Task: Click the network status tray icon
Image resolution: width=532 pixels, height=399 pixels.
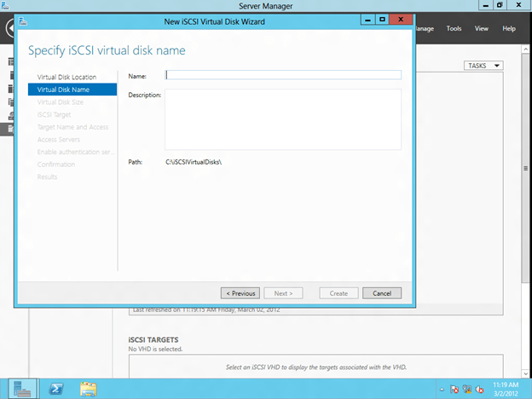Action: click(x=468, y=389)
